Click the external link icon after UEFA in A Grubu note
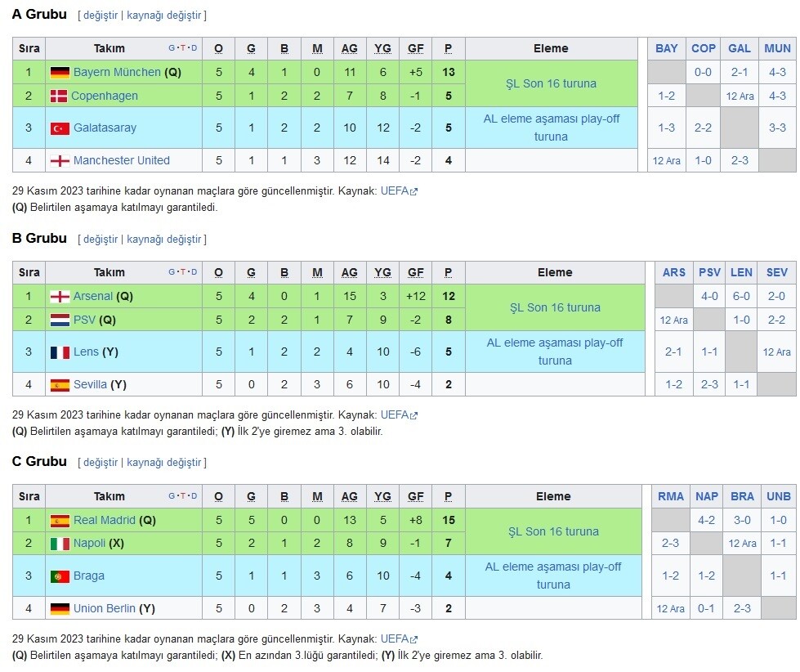 pos(413,192)
